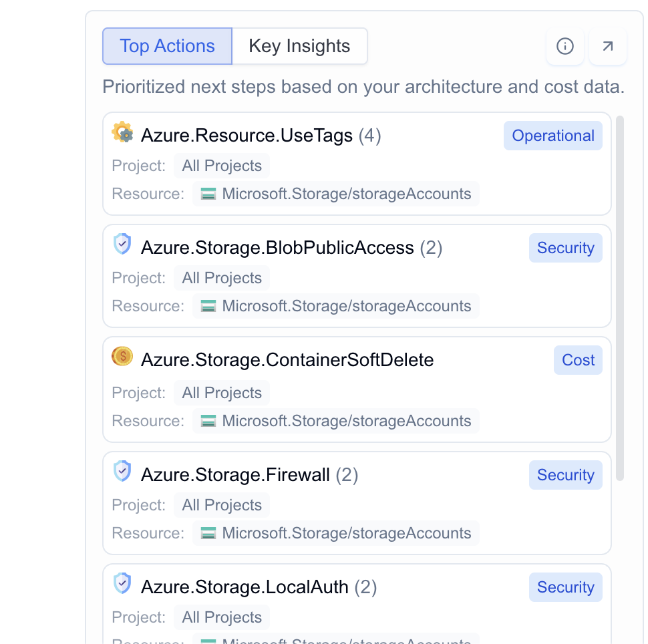The height and width of the screenshot is (644, 648).
Task: Open the Azure.Storage.Firewall action title
Action: tap(235, 475)
